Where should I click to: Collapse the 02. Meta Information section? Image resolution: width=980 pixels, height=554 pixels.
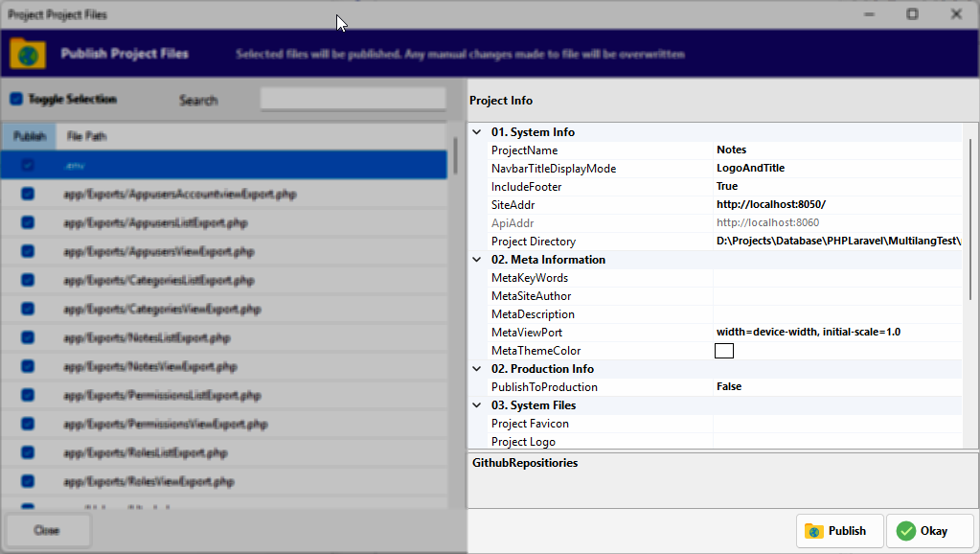(x=477, y=260)
